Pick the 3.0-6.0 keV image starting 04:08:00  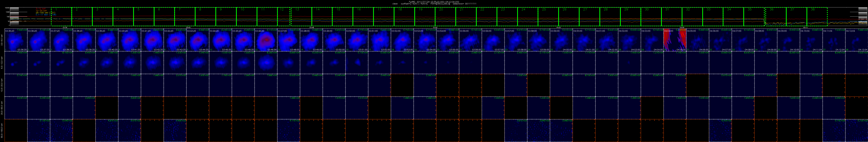766,40
